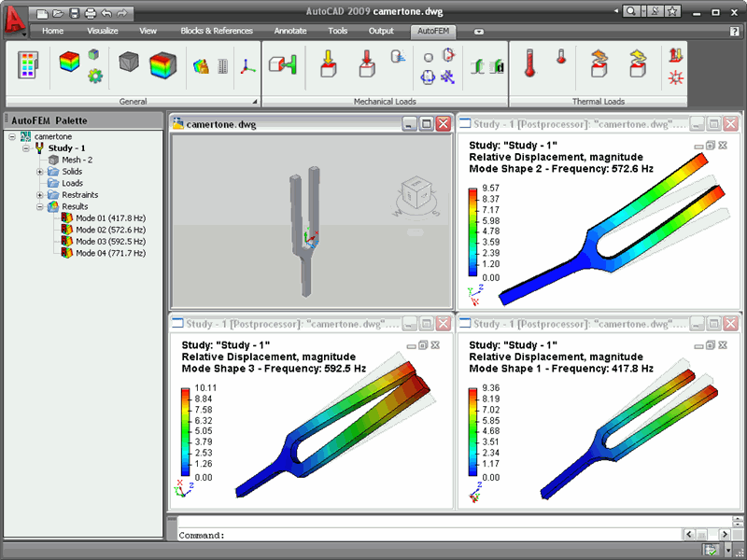Click the large rainbow meshed cube icon
Screen dimensions: 747x560
click(x=162, y=65)
